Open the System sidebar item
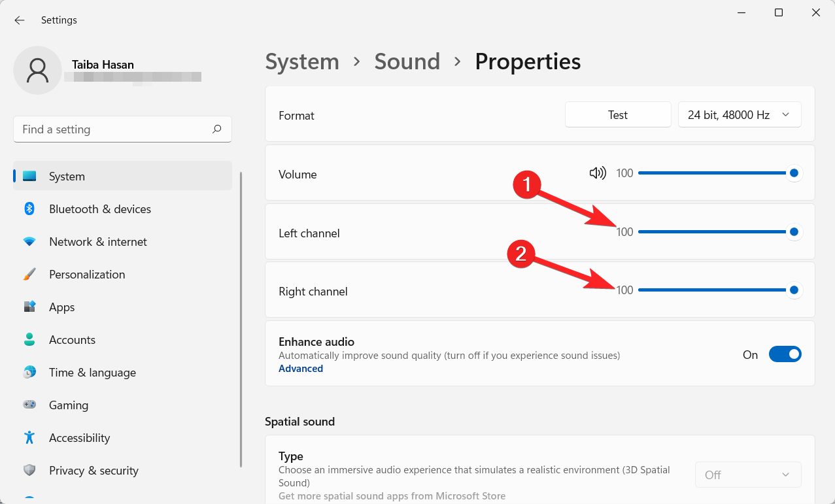Screen dimensions: 835x504 122,176
